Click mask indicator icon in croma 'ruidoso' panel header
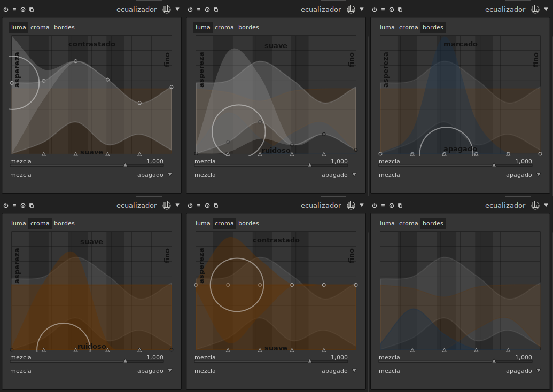This screenshot has width=553, height=392. click(167, 205)
